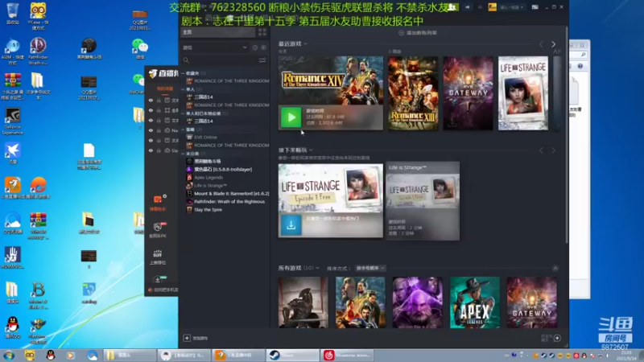This screenshot has width=644, height=362.
Task: Select Apex Legends in library list
Action: pos(208,177)
